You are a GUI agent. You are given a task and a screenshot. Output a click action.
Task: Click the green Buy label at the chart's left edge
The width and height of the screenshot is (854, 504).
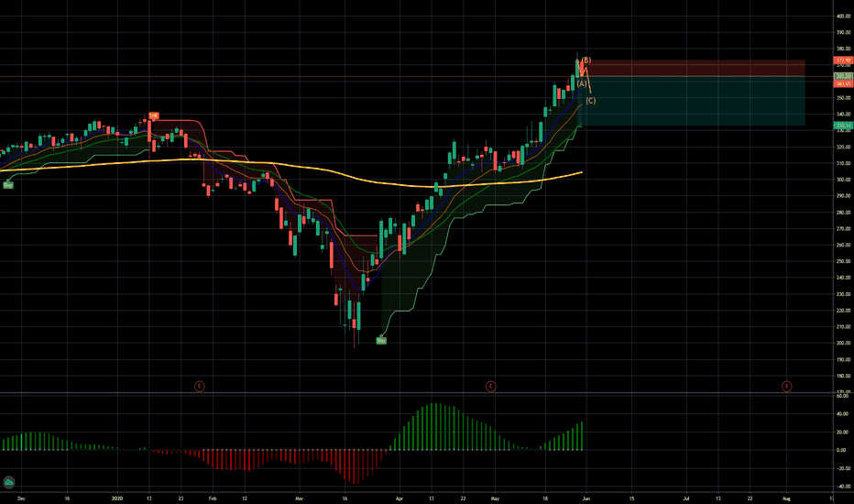point(8,185)
